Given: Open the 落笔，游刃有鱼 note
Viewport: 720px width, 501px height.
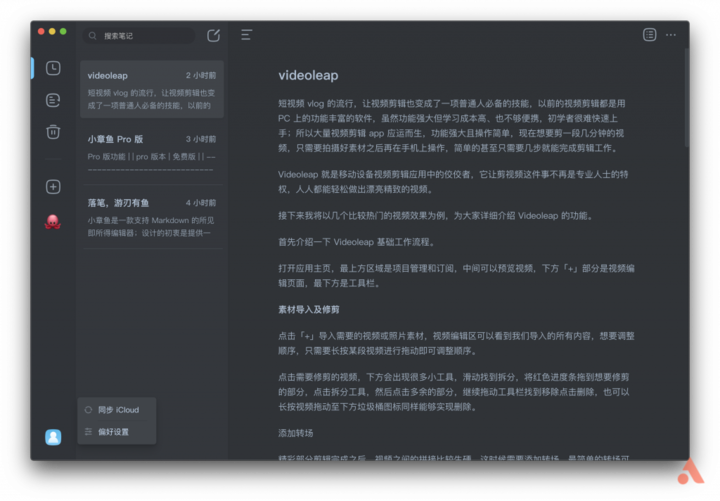Looking at the screenshot, I should coord(152,217).
